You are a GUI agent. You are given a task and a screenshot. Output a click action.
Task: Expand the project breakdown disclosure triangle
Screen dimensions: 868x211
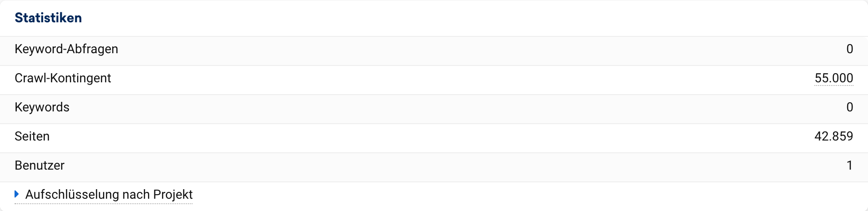[17, 194]
